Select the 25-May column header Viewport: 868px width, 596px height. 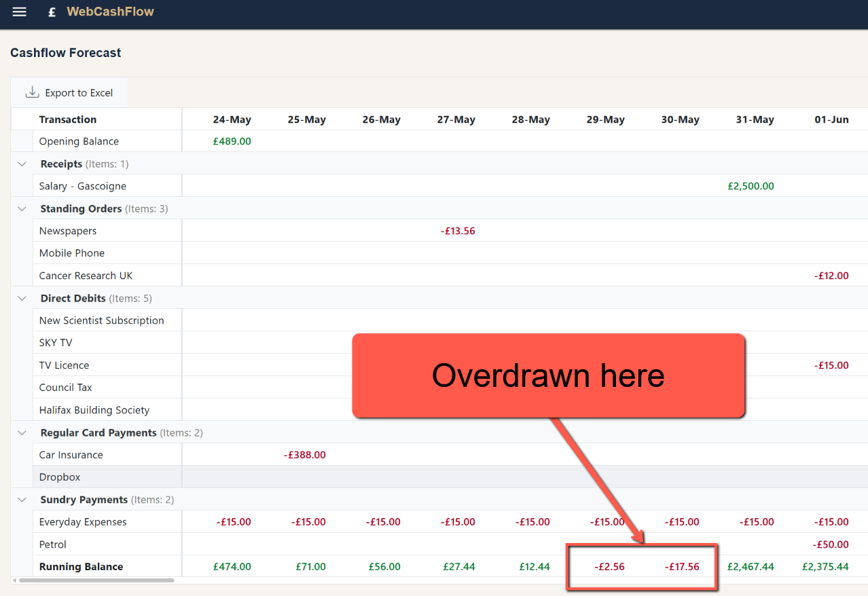(306, 119)
